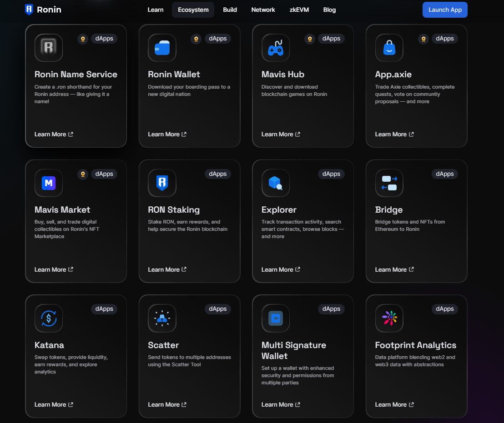
Task: Click dApps tag on Ronin Name Service card
Action: pyautogui.click(x=104, y=39)
